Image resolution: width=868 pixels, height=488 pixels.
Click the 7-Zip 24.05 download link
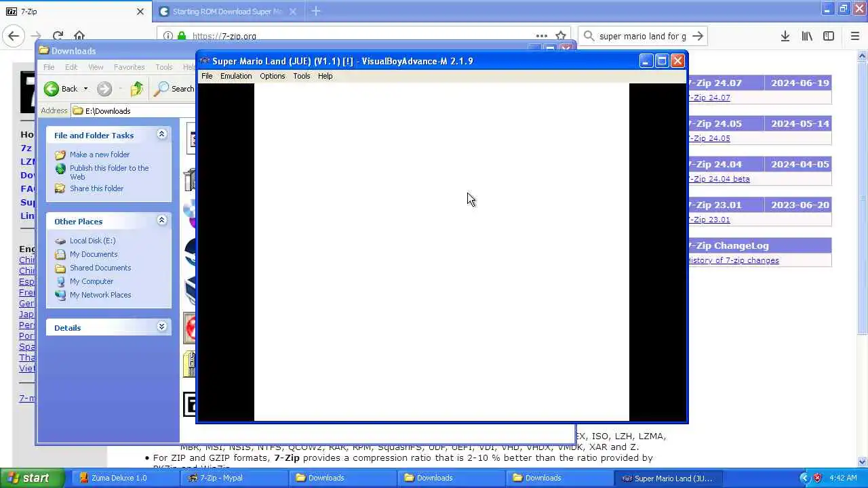[709, 138]
